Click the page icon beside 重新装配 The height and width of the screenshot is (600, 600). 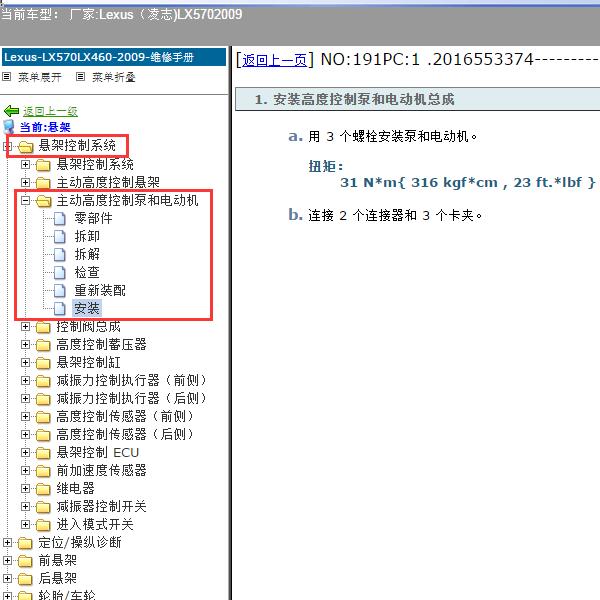click(60, 290)
